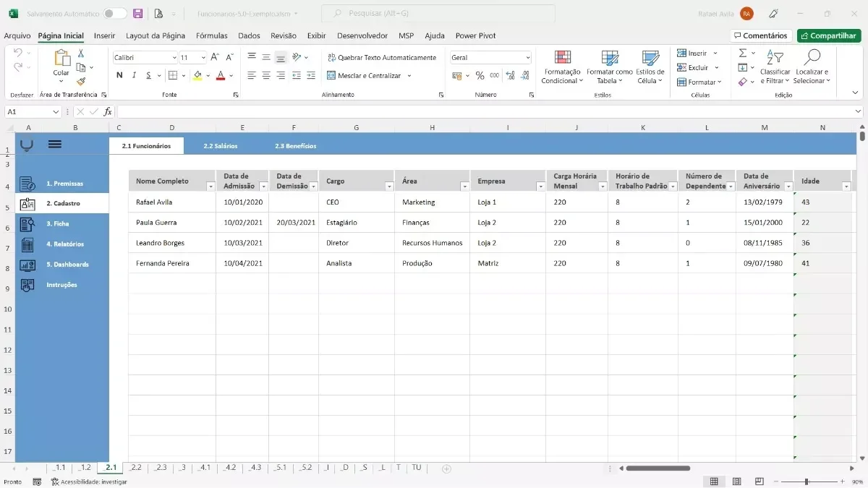868x488 pixels.
Task: Click the green Compartilhar button
Action: click(829, 35)
